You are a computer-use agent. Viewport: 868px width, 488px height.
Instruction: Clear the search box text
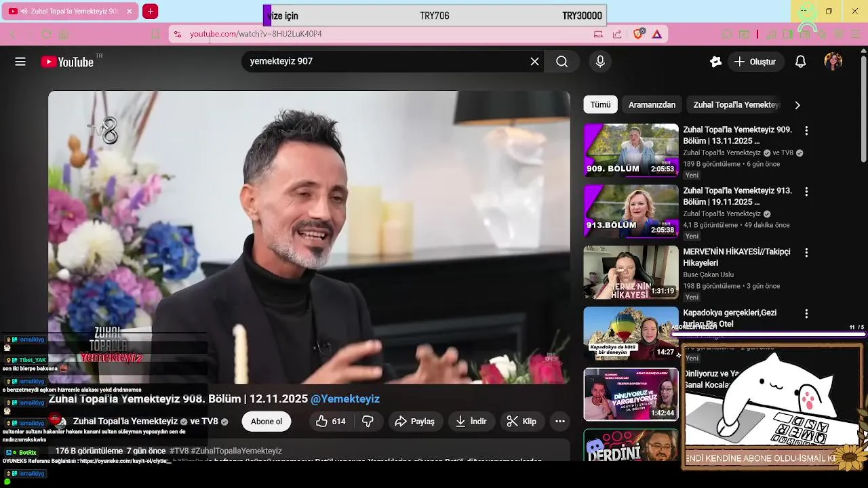(534, 62)
